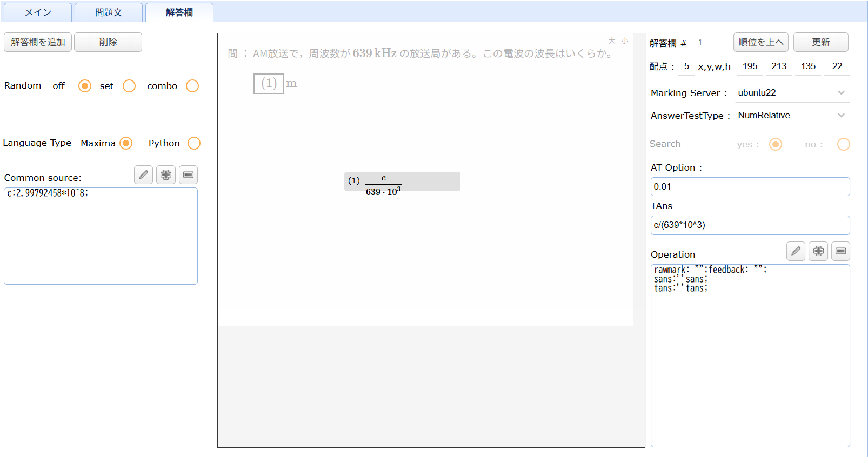Click the TAns input field

(750, 225)
